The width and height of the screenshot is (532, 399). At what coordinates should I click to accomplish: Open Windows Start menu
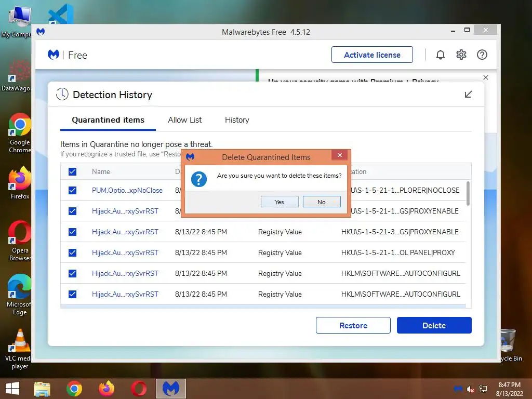coord(12,389)
